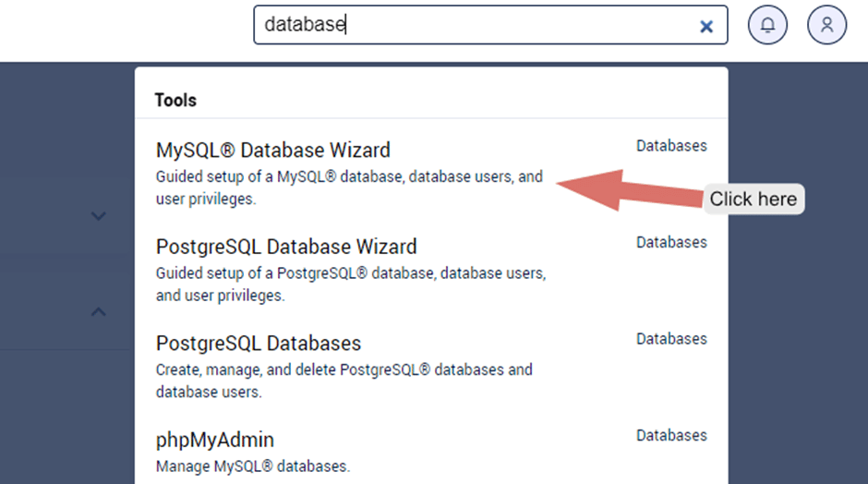Open the user account icon
The height and width of the screenshot is (484, 868).
pos(826,25)
